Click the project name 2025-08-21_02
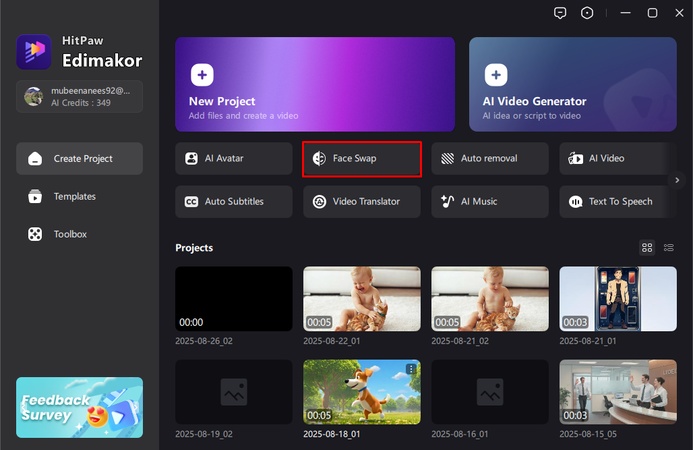693x450 pixels. 460,341
